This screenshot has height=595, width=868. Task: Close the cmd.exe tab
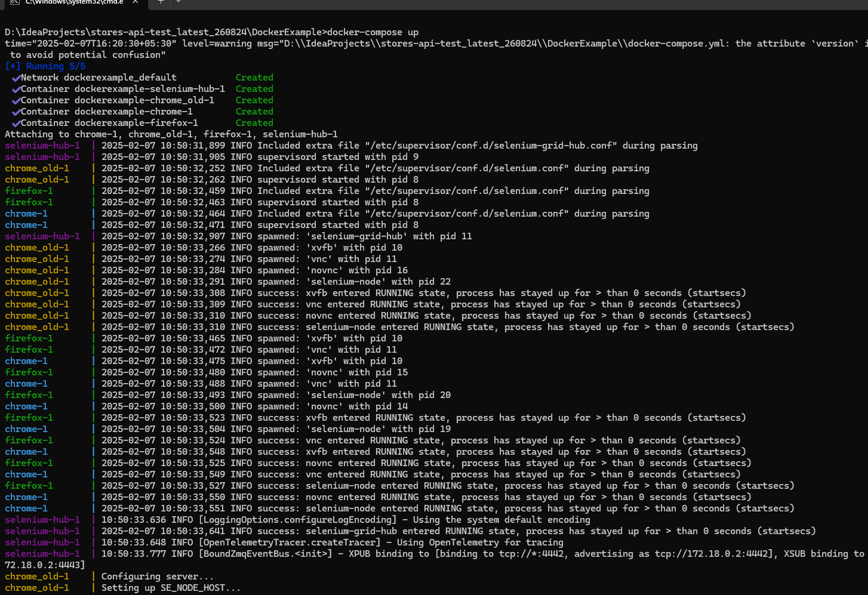135,2
